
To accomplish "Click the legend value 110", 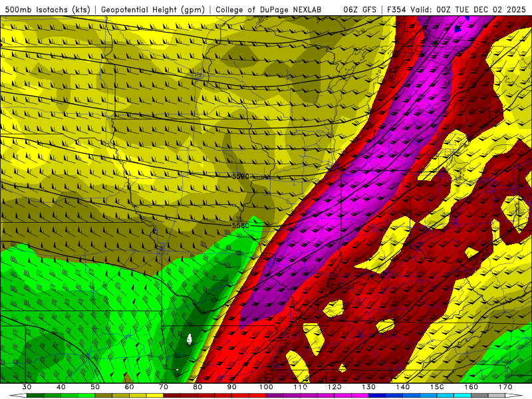I will 301,387.
